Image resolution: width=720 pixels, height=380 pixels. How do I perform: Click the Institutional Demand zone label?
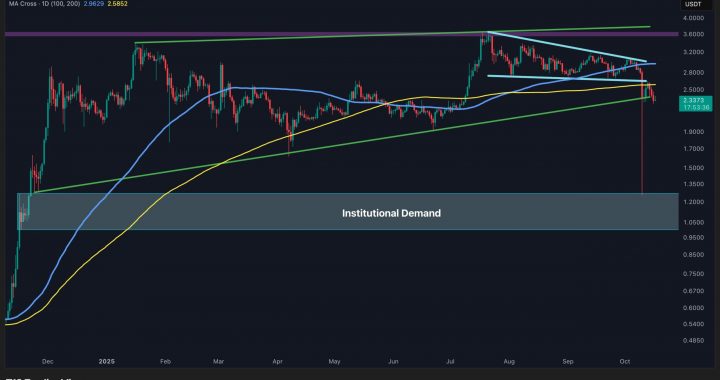pos(391,213)
